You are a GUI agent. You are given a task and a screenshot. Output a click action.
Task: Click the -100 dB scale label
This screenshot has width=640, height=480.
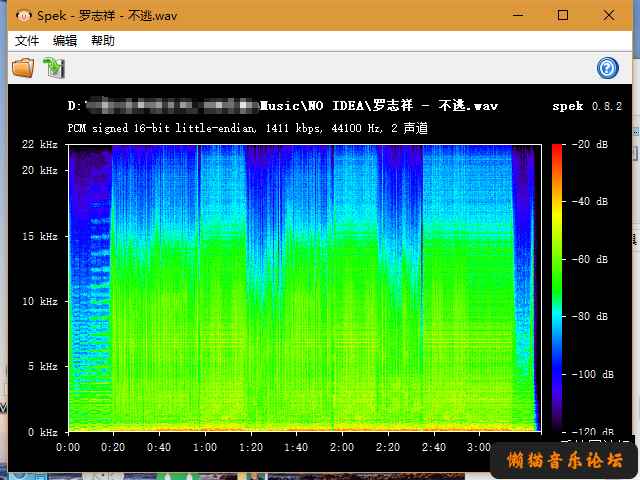(x=593, y=374)
